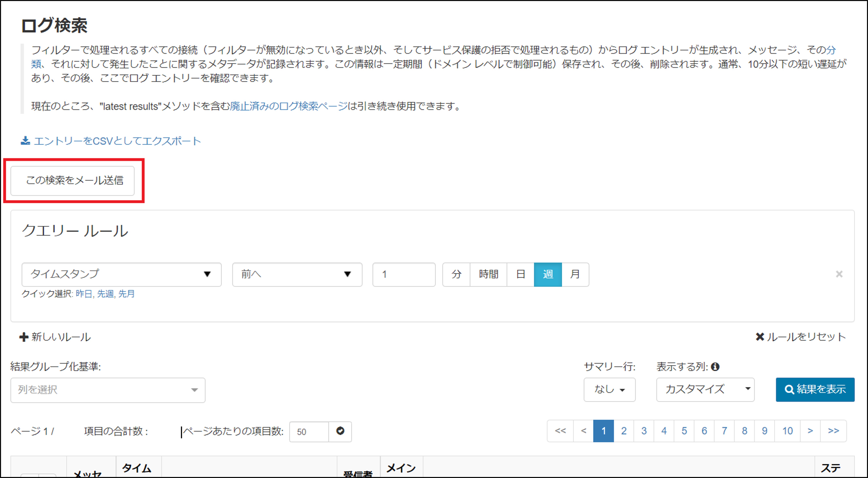Select the 時間 time unit
The height and width of the screenshot is (478, 868).
coord(488,274)
